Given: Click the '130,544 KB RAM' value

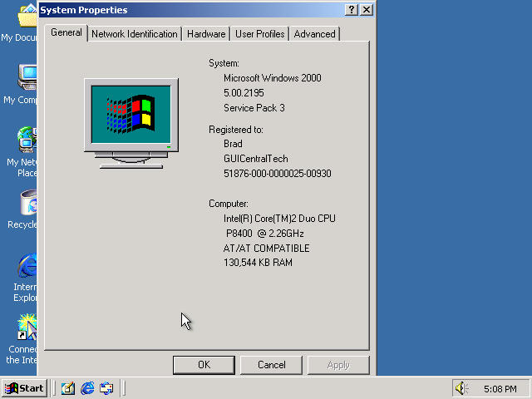Looking at the screenshot, I should [258, 263].
